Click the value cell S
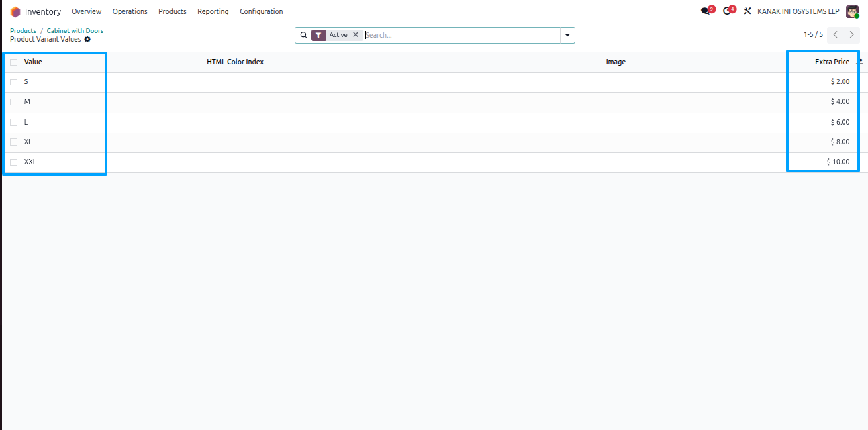The height and width of the screenshot is (430, 868). (26, 81)
